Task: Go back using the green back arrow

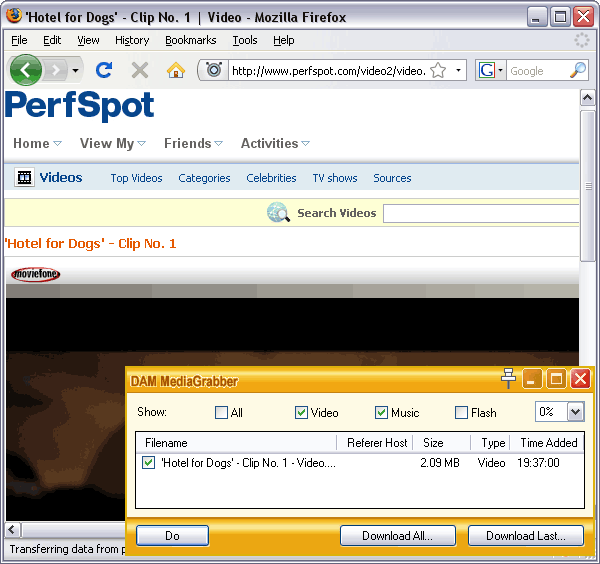Action: click(26, 70)
